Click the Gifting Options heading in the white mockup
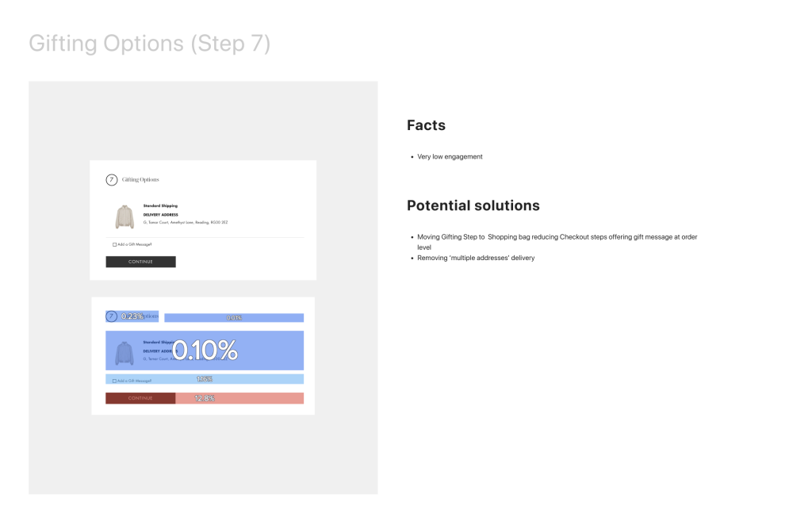 pyautogui.click(x=140, y=180)
